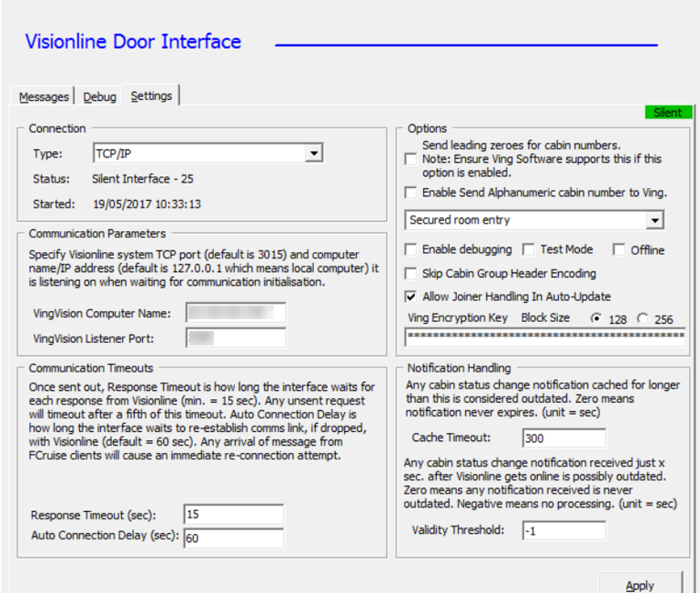Enable the Offline checkbox
Image resolution: width=700 pixels, height=593 pixels.
(619, 249)
